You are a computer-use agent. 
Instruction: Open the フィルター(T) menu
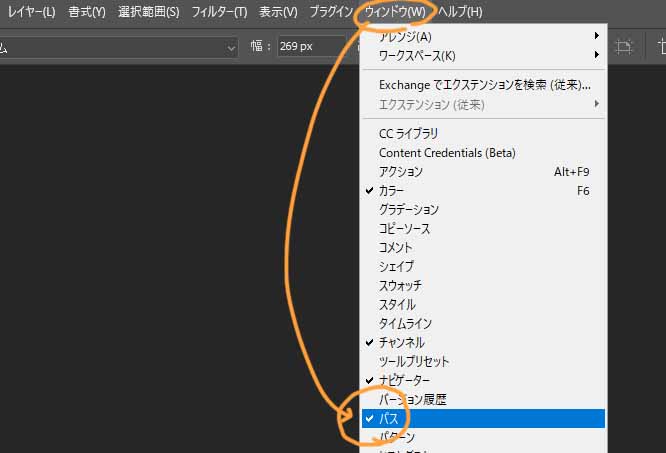click(219, 12)
